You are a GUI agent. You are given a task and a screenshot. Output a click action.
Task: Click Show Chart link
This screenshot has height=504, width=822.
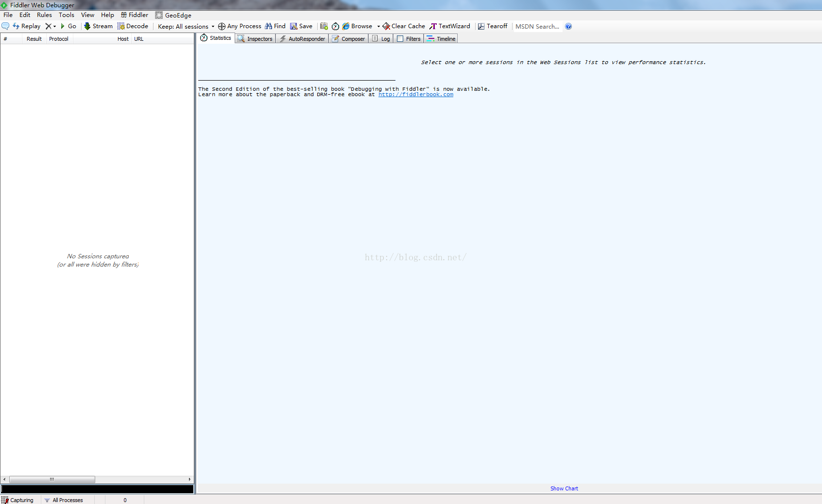pyautogui.click(x=564, y=488)
